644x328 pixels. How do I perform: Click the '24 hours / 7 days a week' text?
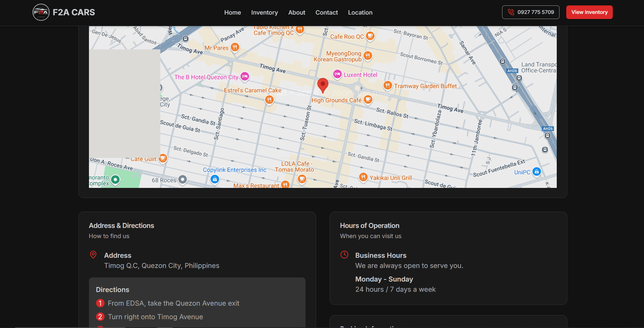coord(395,289)
